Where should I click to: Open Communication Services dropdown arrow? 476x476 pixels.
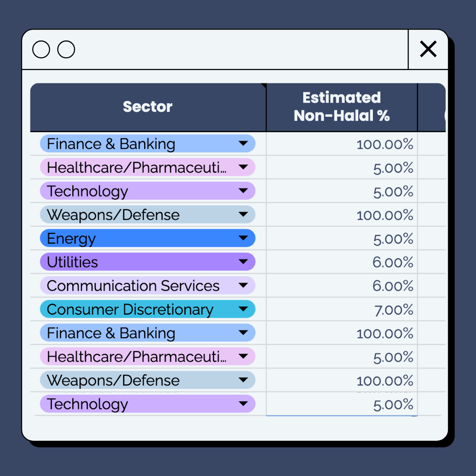243,286
